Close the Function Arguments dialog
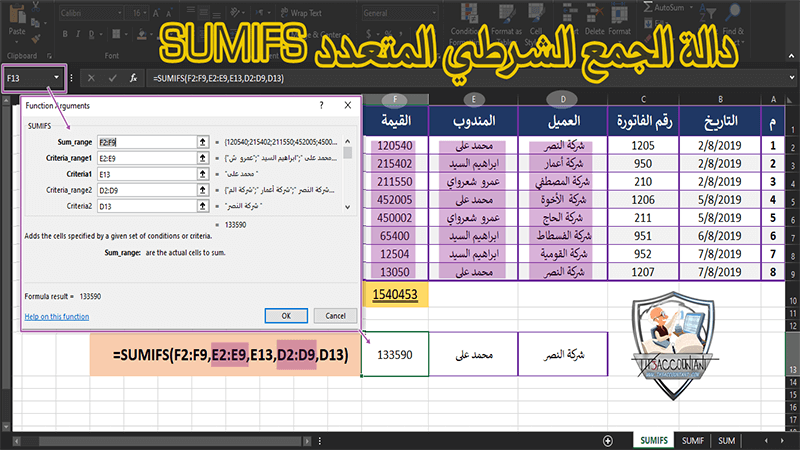The image size is (800, 450). pos(348,105)
